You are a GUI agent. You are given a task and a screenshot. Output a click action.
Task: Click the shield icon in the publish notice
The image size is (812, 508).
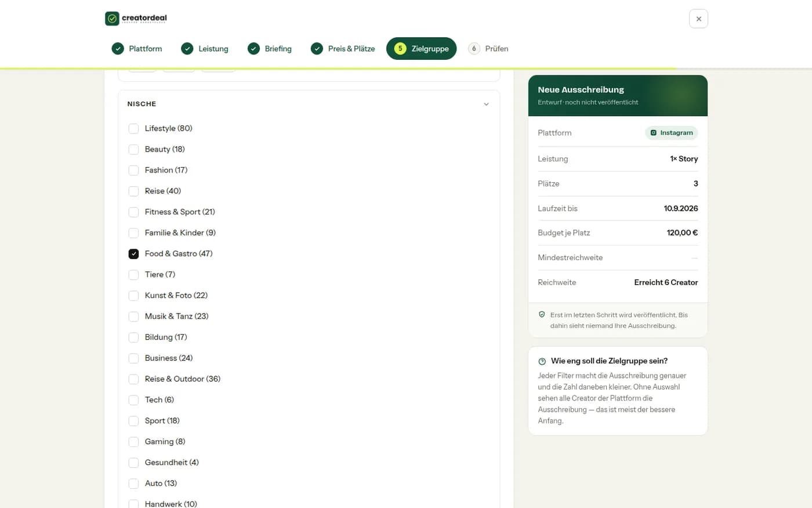(542, 315)
